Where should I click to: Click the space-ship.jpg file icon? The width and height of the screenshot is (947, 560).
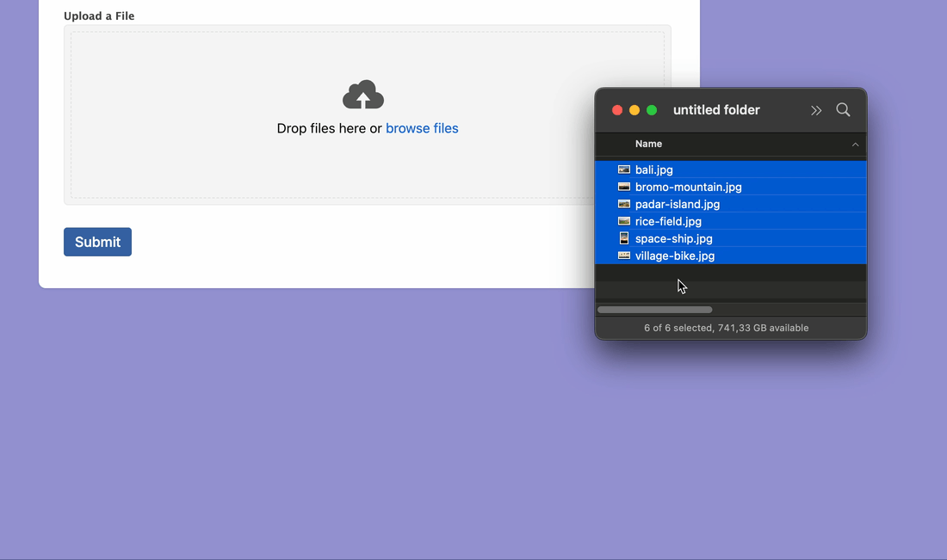(623, 238)
